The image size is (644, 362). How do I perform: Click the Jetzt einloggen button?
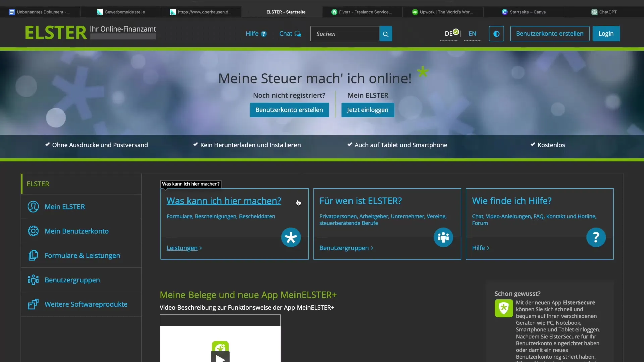pyautogui.click(x=368, y=110)
